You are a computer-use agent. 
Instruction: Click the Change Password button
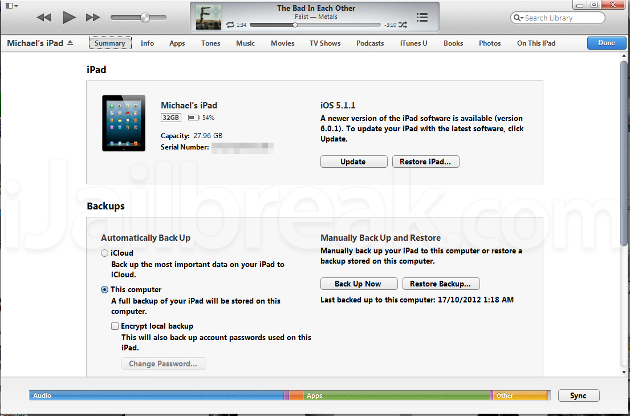pyautogui.click(x=164, y=364)
